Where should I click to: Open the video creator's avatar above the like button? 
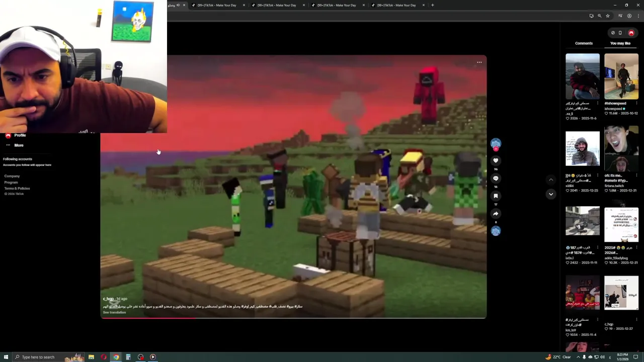coord(496,143)
